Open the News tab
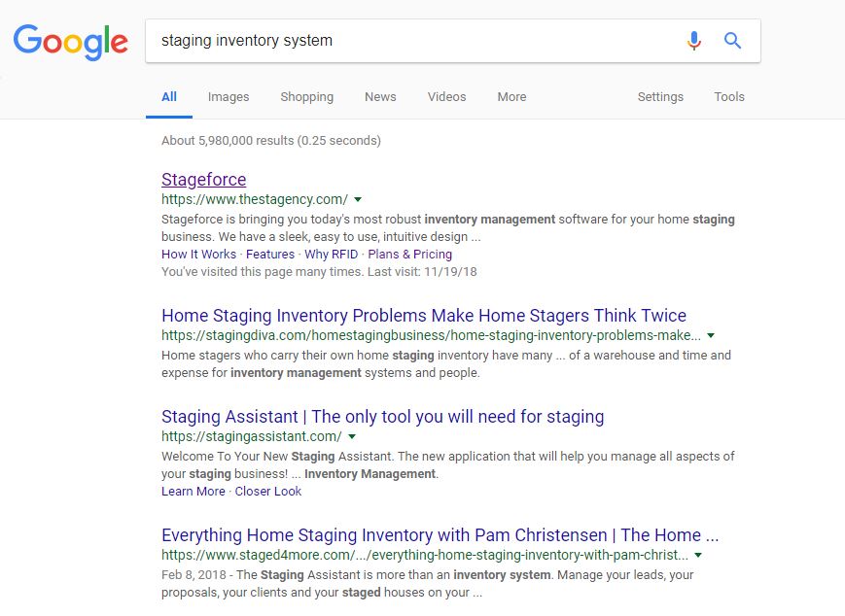The image size is (845, 616). 380,97
